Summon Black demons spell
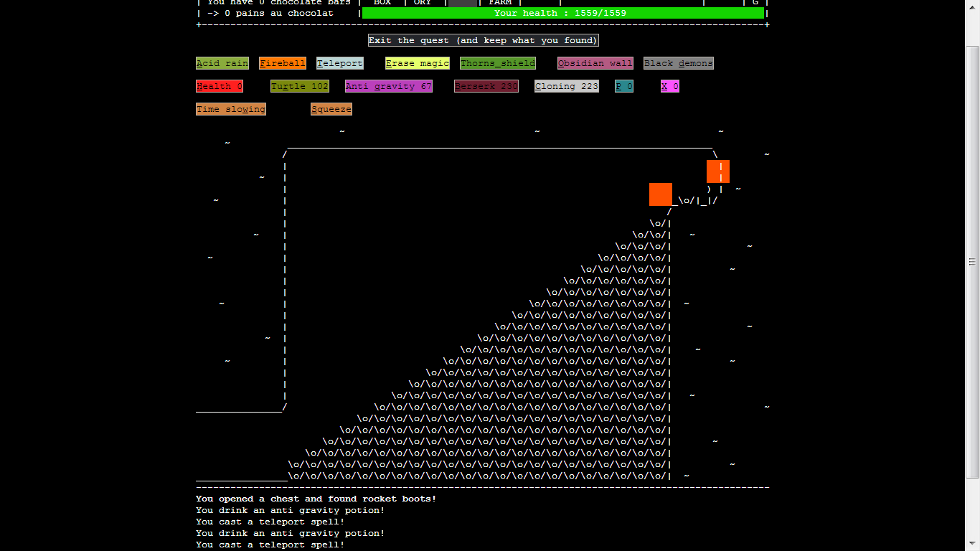Image resolution: width=980 pixels, height=551 pixels. coord(679,63)
